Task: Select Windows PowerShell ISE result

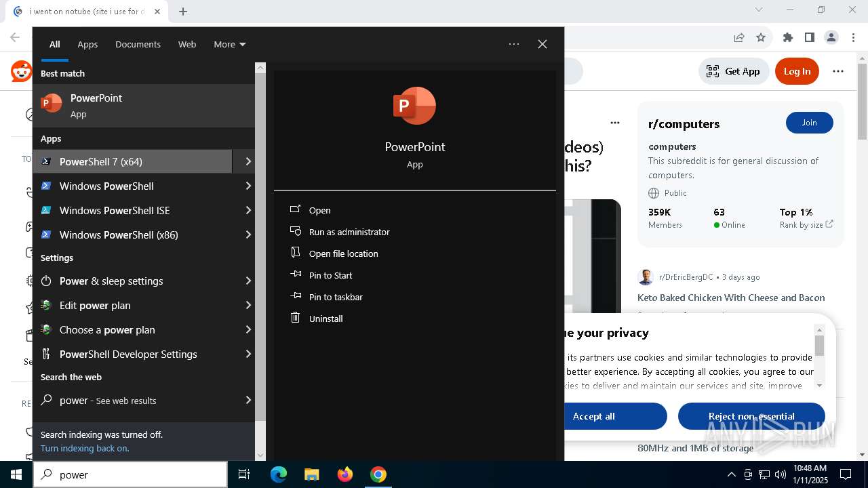Action: (133, 210)
